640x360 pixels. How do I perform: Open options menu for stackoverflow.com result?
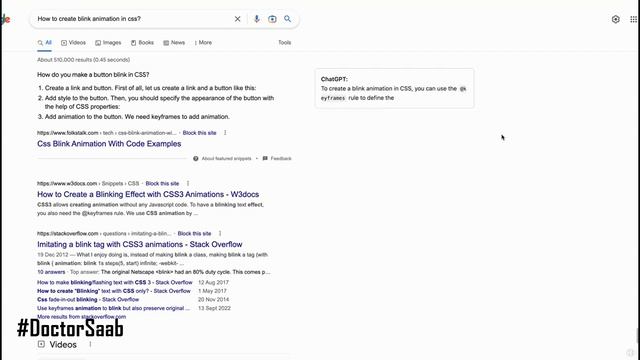(220, 233)
